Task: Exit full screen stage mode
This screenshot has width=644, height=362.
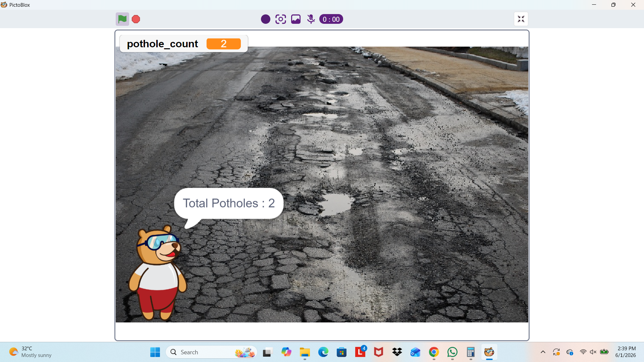Action: coord(521,19)
